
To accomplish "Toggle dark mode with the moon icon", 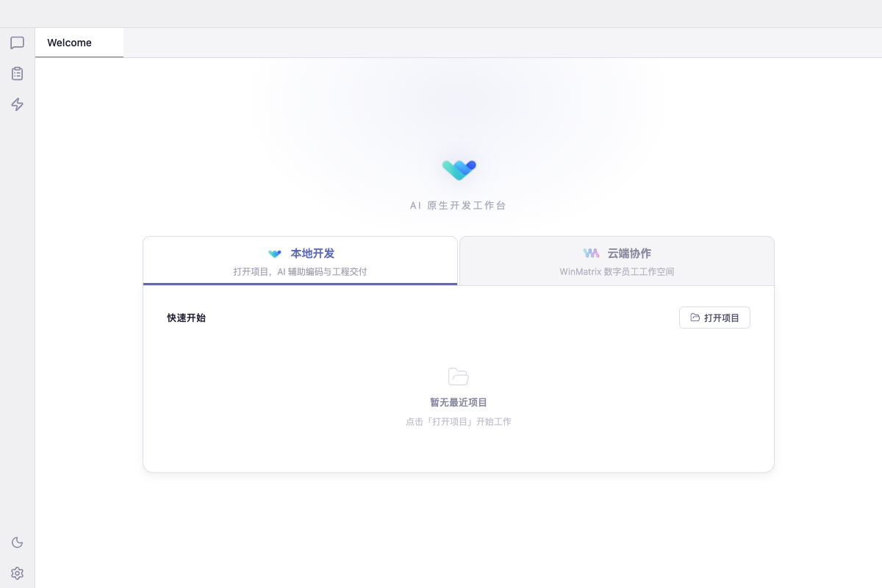I will (x=17, y=542).
